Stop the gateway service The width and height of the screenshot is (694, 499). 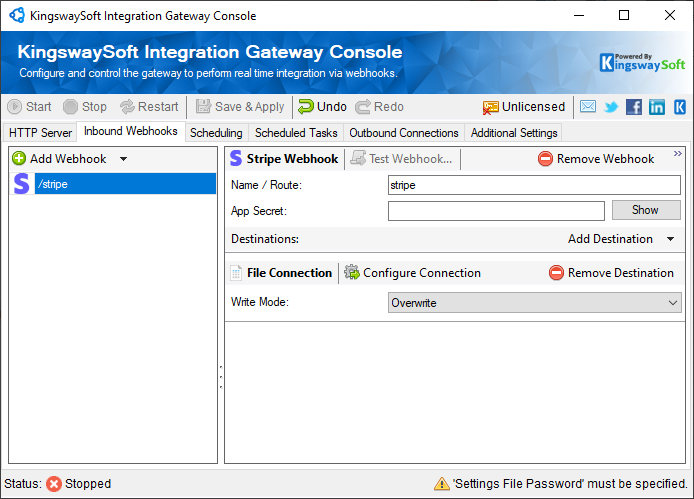(85, 107)
